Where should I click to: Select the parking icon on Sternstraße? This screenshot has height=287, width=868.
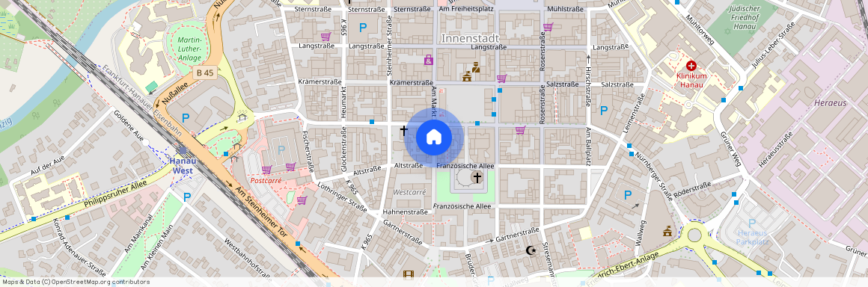[363, 27]
